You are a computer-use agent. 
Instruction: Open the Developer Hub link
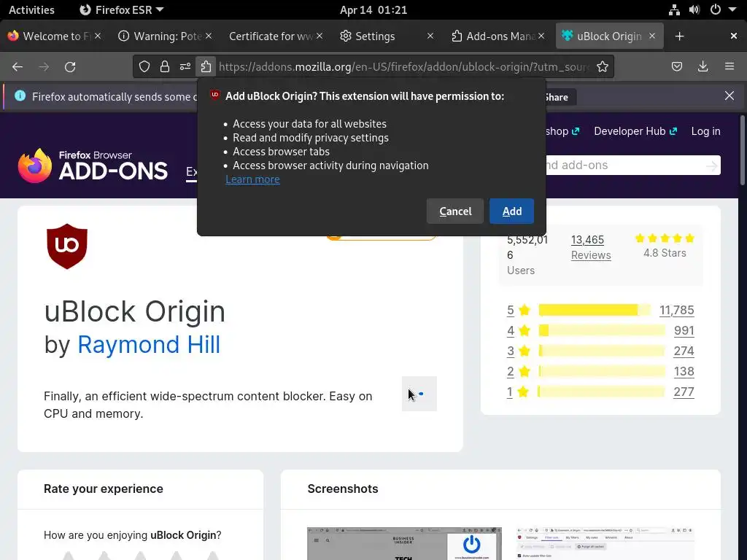(635, 131)
